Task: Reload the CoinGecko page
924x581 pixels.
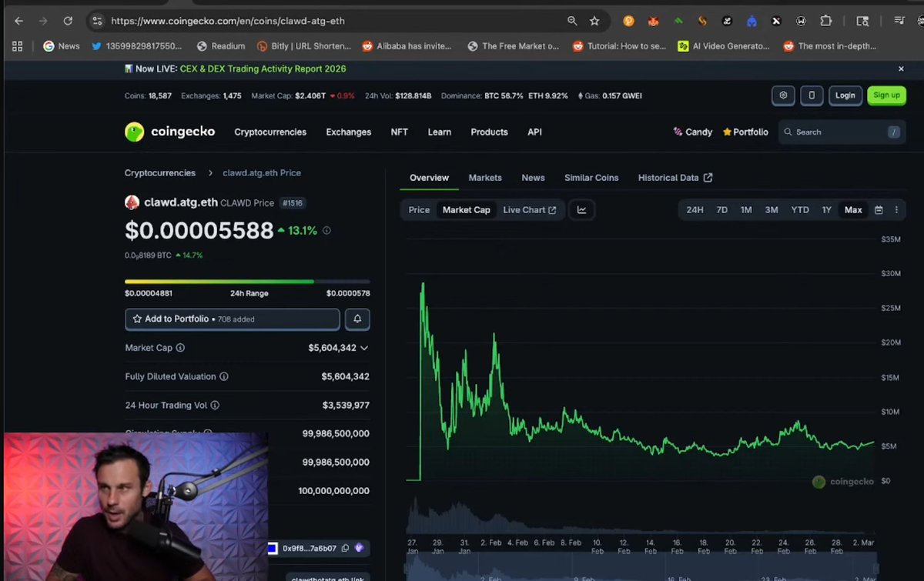Action: [68, 21]
